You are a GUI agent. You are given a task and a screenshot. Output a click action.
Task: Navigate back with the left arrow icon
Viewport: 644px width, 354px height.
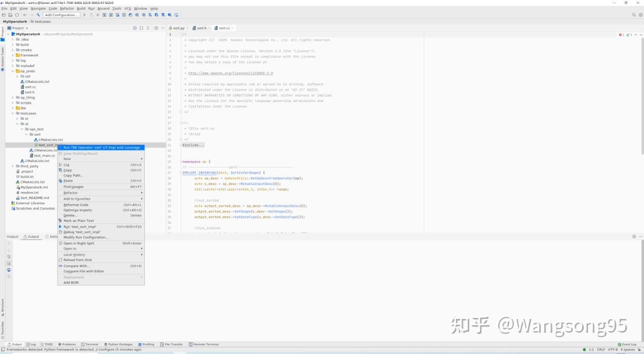tap(24, 15)
